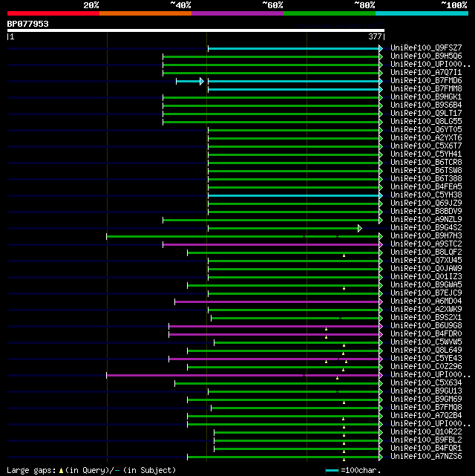The height and width of the screenshot is (476, 475).
Task: Select the UniRef100_A6MD04 label
Action: pyautogui.click(x=426, y=301)
